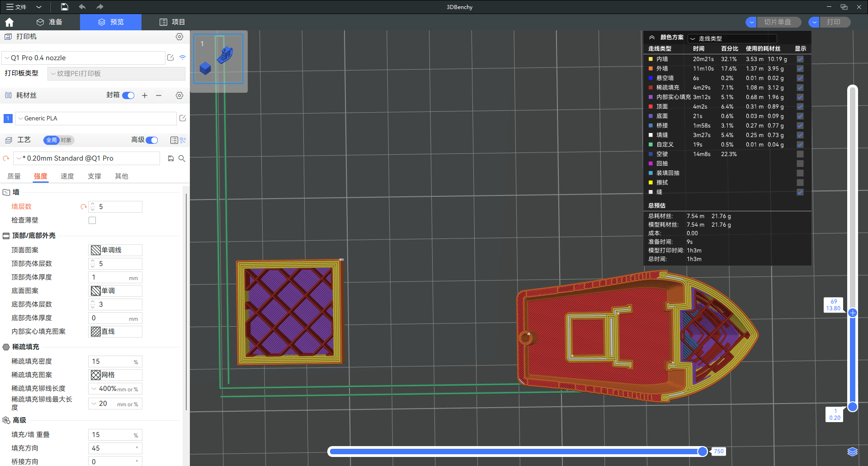Screen dimensions: 868x466
Task: Open the 稀疏填充图案 pattern dropdown
Action: click(115, 375)
